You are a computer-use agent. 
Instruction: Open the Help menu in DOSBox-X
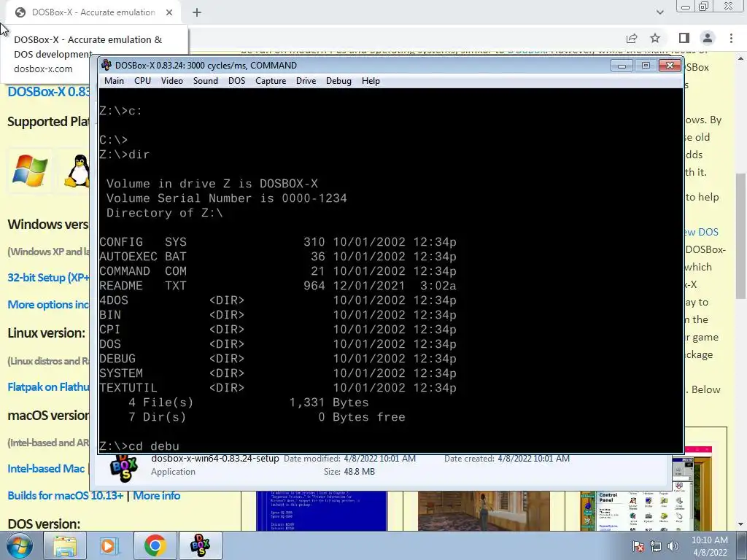371,81
